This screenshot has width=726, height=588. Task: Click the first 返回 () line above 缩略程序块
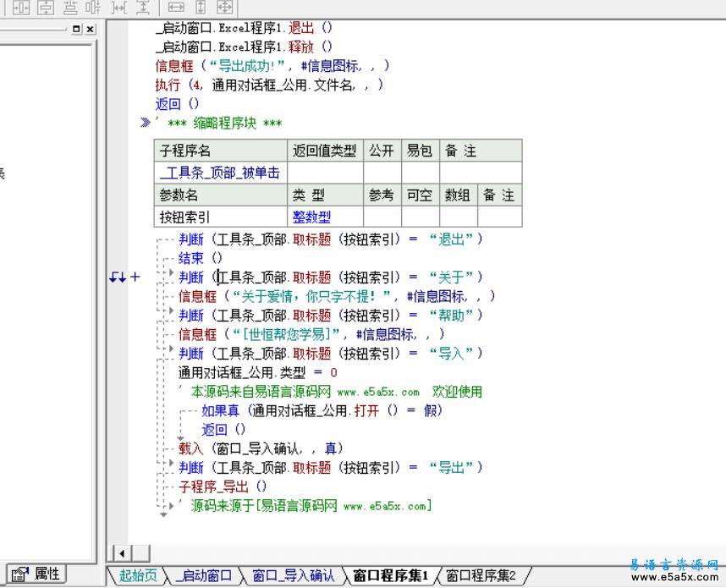click(x=177, y=104)
